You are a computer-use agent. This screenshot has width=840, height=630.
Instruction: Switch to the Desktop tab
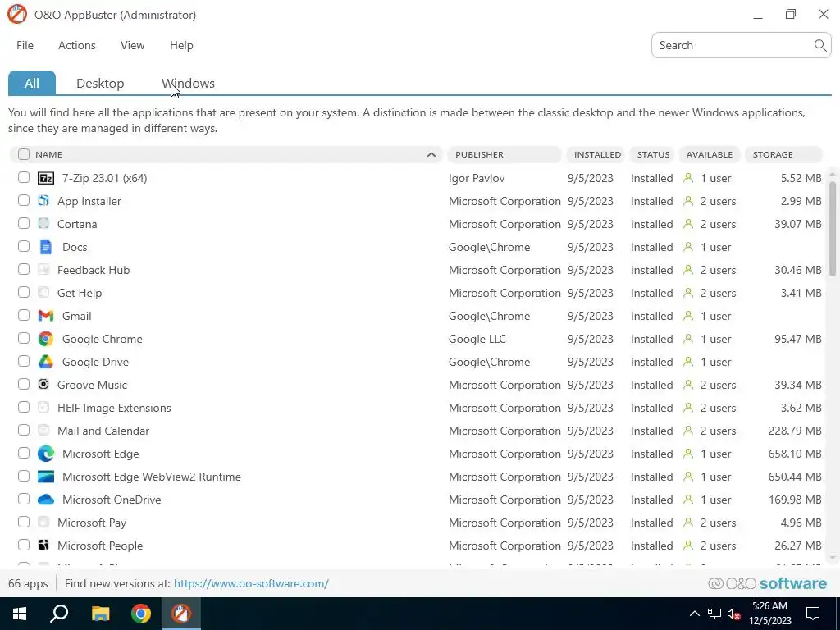click(x=100, y=83)
